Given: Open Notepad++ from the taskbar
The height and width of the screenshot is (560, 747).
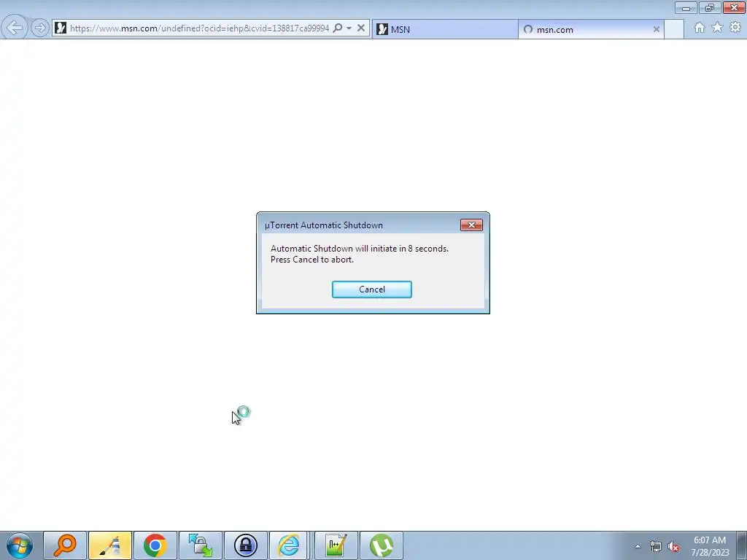Looking at the screenshot, I should click(336, 545).
